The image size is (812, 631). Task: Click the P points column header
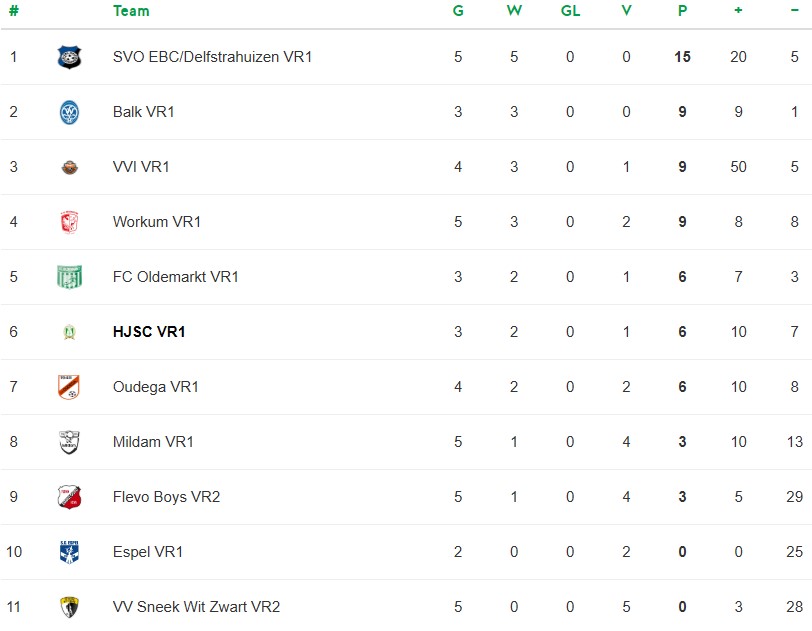[x=682, y=11]
